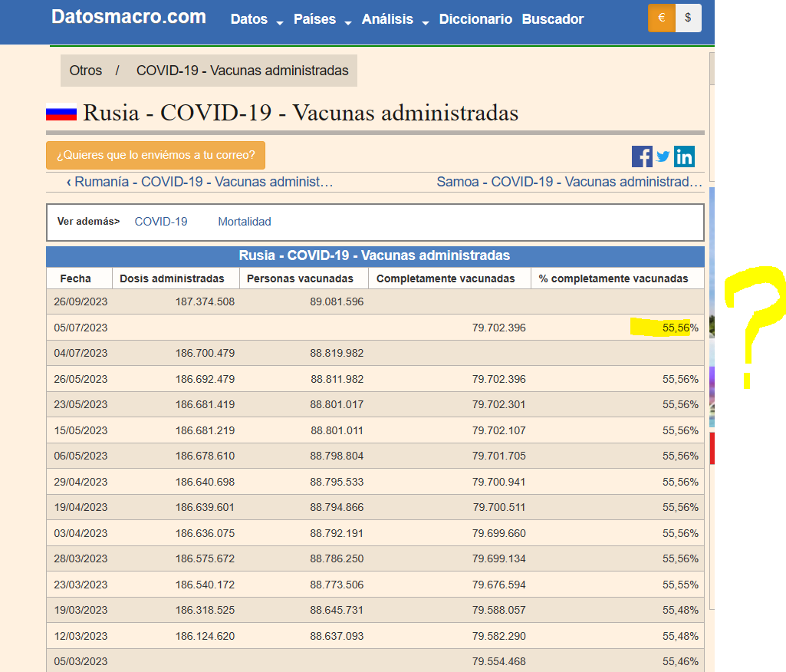786x672 pixels.
Task: Click the Fecha column header
Action: [x=76, y=278]
